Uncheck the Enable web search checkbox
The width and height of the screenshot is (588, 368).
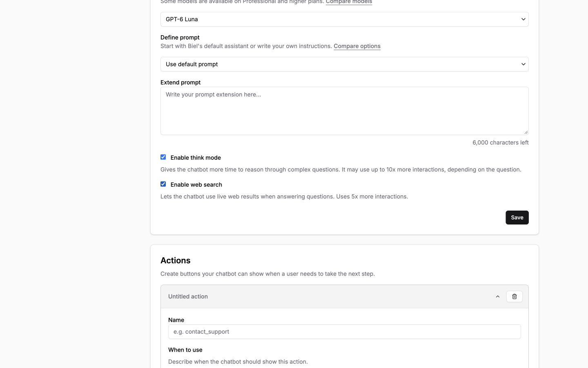pos(163,184)
